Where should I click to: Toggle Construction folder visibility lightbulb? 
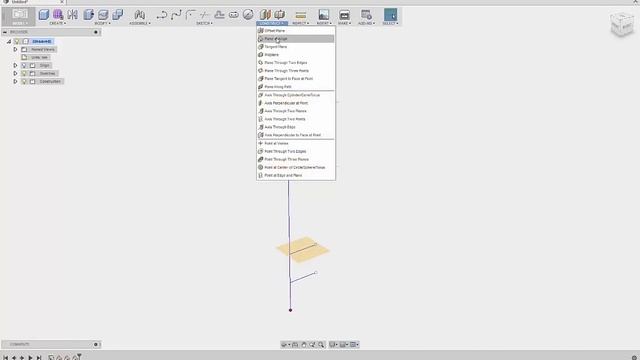[x=24, y=81]
